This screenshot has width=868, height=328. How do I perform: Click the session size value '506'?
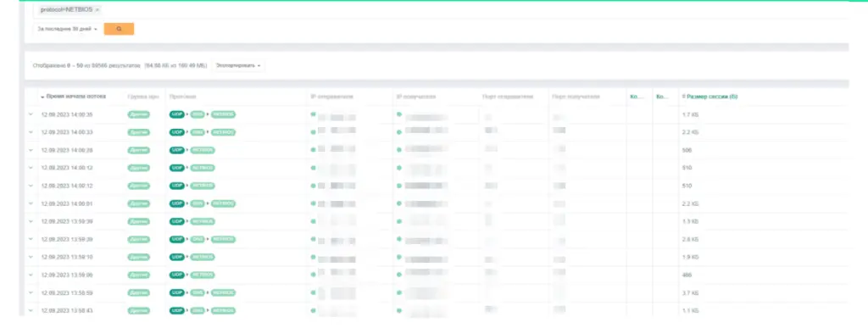click(687, 150)
